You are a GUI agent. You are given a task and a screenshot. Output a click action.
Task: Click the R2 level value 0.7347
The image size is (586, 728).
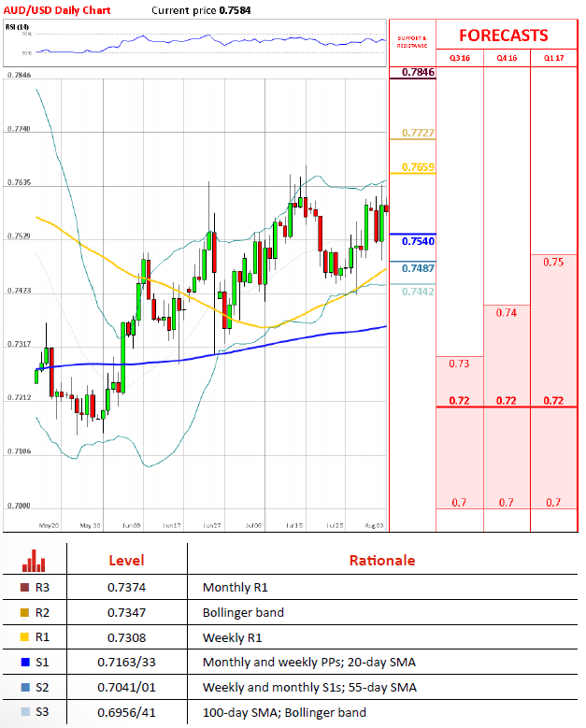pyautogui.click(x=126, y=612)
